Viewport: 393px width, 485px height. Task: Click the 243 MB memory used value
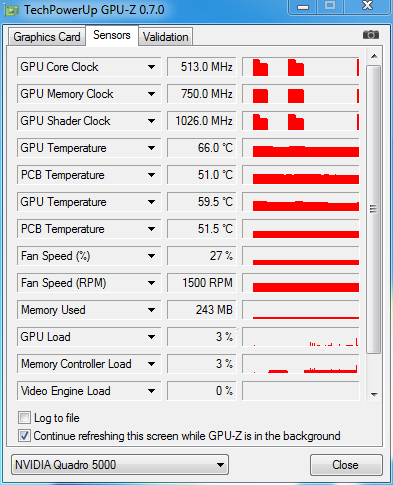click(x=202, y=310)
